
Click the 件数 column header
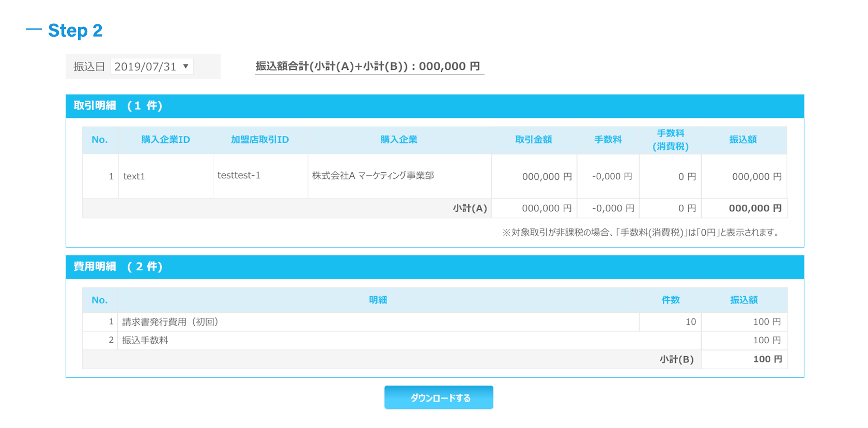click(x=671, y=300)
